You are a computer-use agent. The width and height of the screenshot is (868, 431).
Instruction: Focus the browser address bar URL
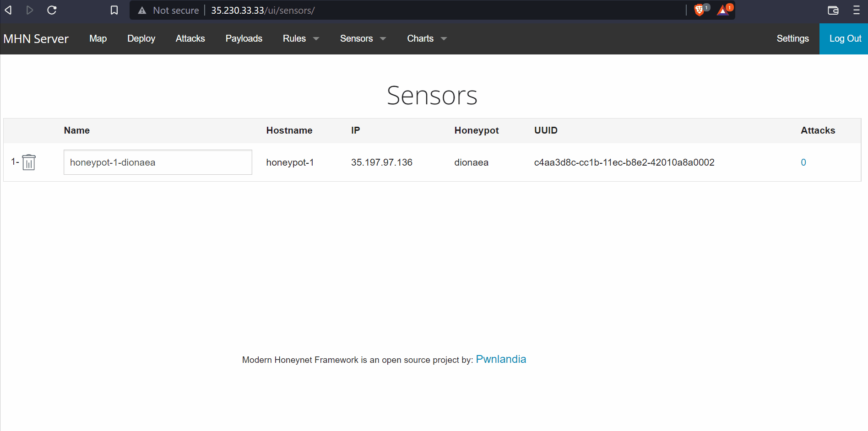click(263, 10)
